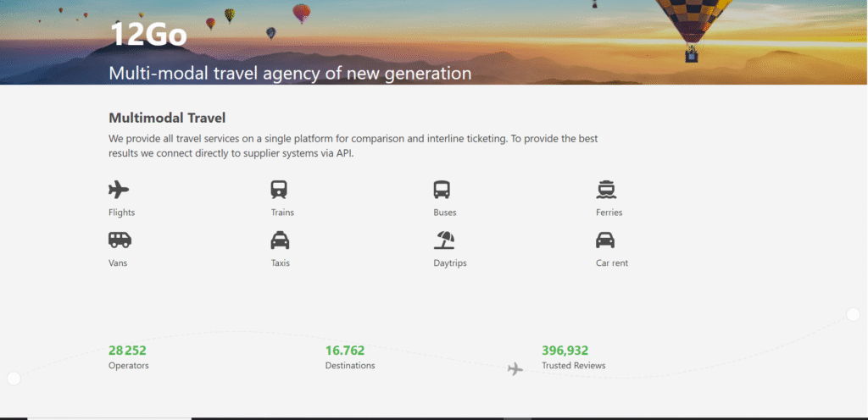
Task: Click the green number 16.762
Action: (345, 351)
